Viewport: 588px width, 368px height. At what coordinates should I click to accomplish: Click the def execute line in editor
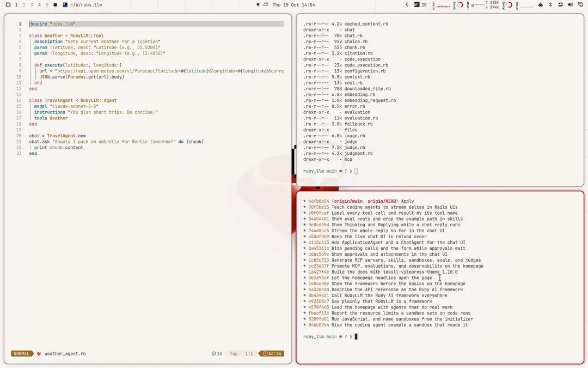pos(78,65)
